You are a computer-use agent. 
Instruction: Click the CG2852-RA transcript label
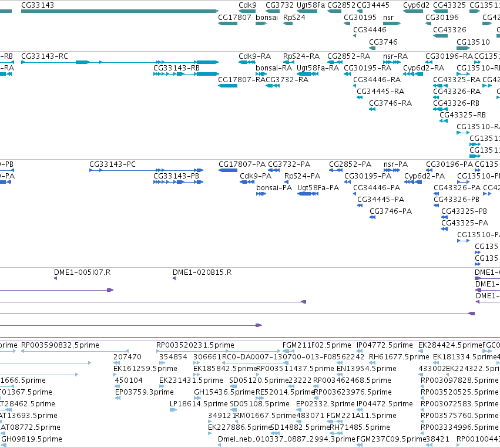tap(348, 56)
